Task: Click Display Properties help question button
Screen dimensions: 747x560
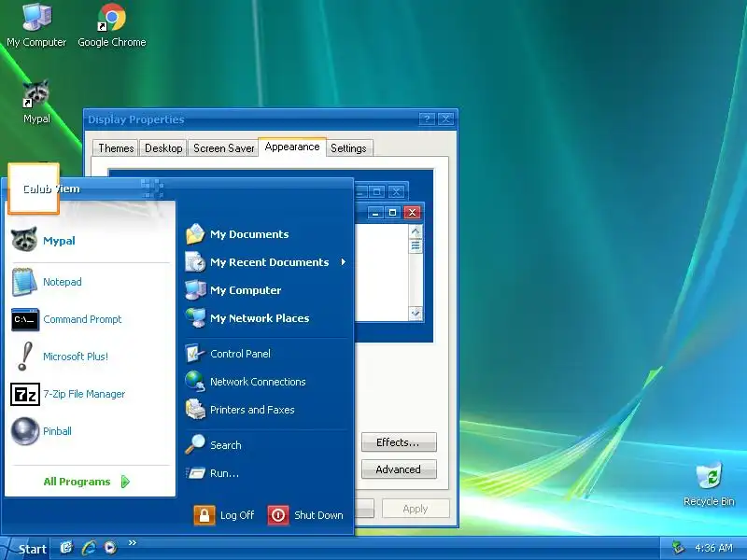Action: pos(427,119)
